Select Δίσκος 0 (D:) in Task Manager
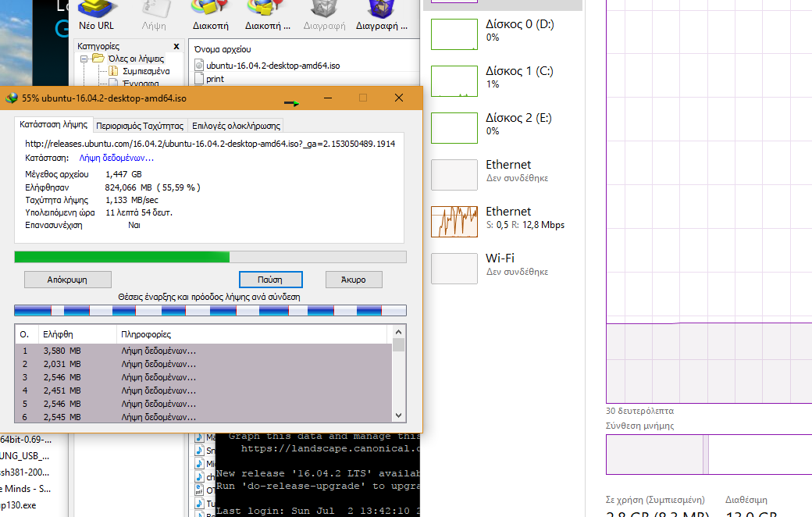This screenshot has height=517, width=812. pyautogui.click(x=502, y=34)
